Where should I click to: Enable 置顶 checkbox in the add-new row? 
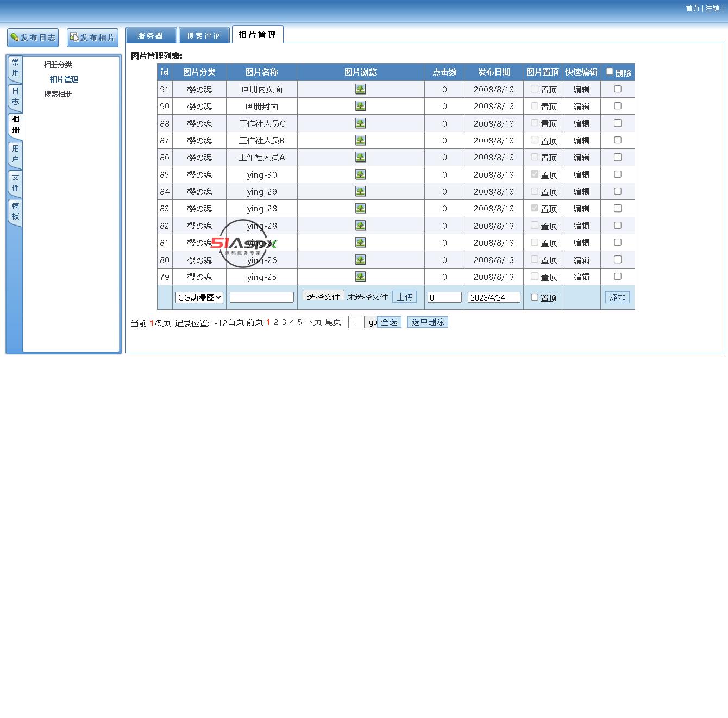tap(535, 297)
